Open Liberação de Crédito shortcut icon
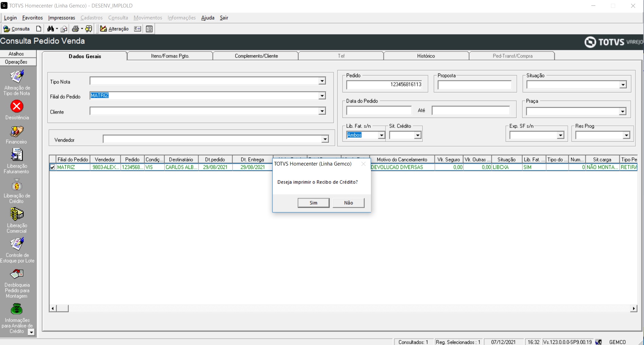 coord(17,186)
